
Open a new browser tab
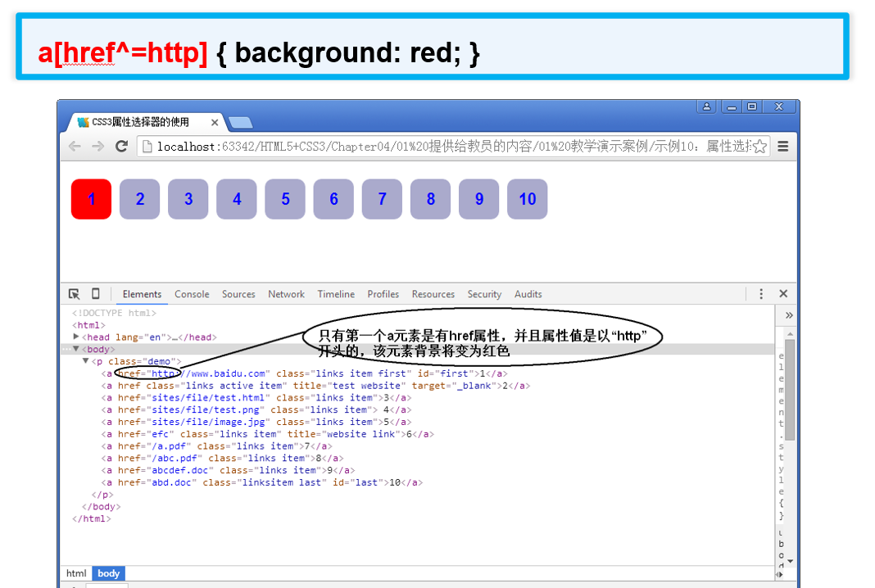pyautogui.click(x=241, y=122)
